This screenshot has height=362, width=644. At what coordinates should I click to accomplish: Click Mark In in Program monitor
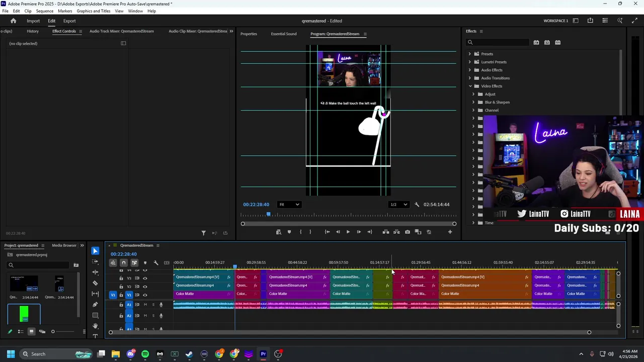[x=300, y=232]
